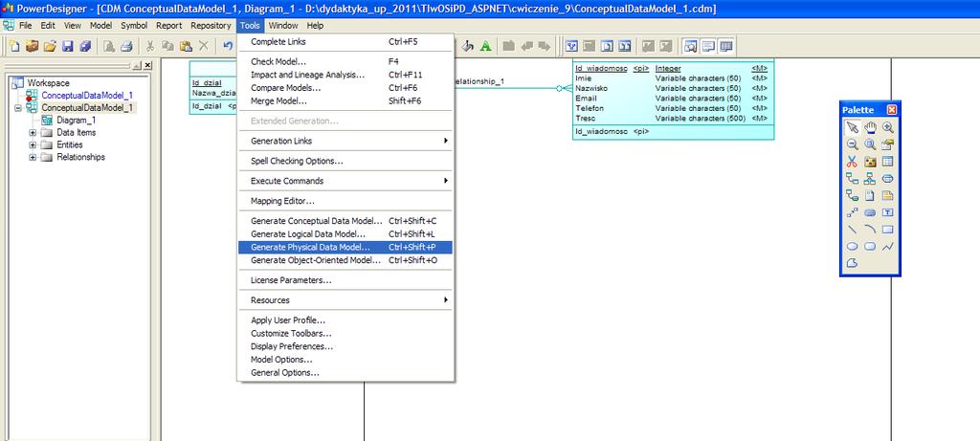Viewport: 980px width, 441px height.
Task: Select the Ellipse shape tool in Palette
Action: [x=852, y=246]
